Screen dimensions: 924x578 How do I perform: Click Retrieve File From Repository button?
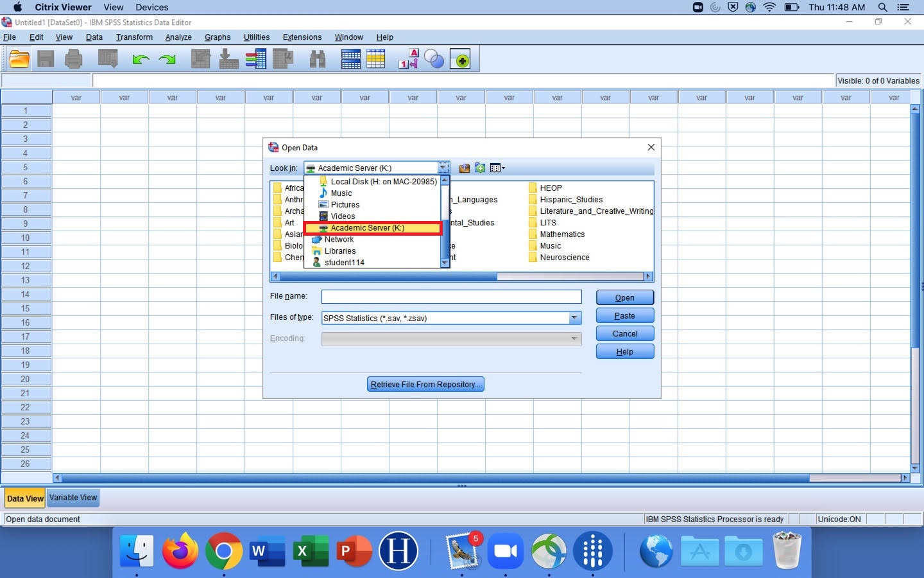tap(425, 384)
